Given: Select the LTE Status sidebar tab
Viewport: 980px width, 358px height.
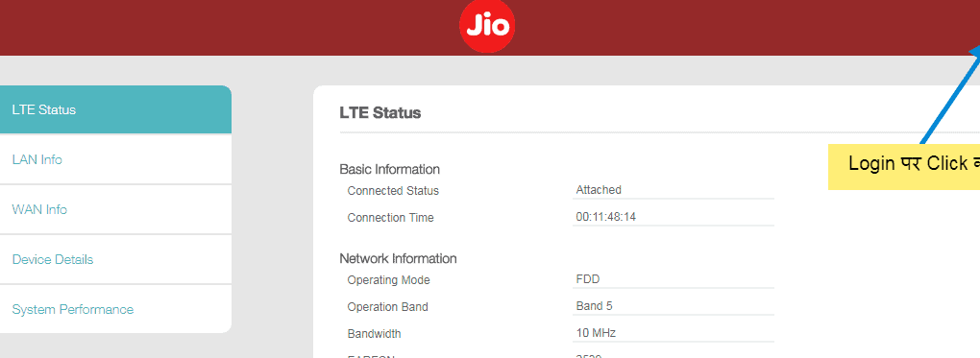Looking at the screenshot, I should (x=115, y=109).
